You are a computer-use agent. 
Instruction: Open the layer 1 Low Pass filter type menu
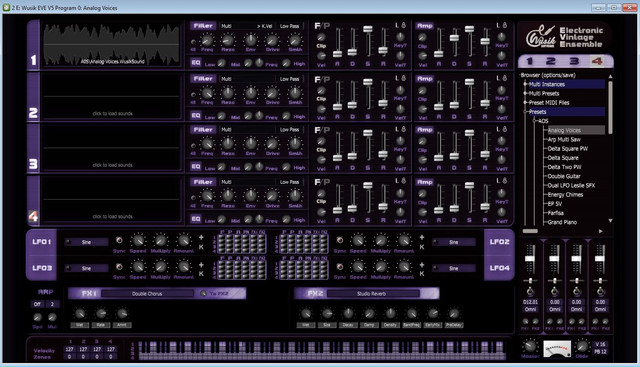click(290, 26)
